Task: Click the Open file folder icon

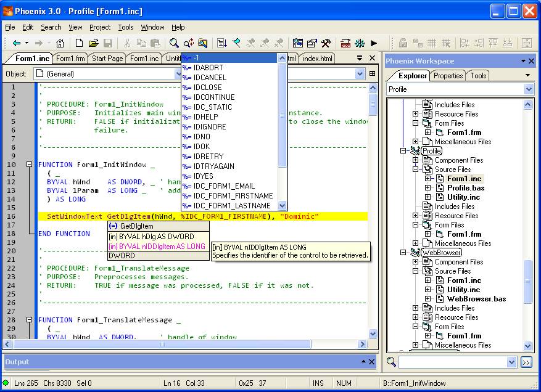Action: coord(94,43)
